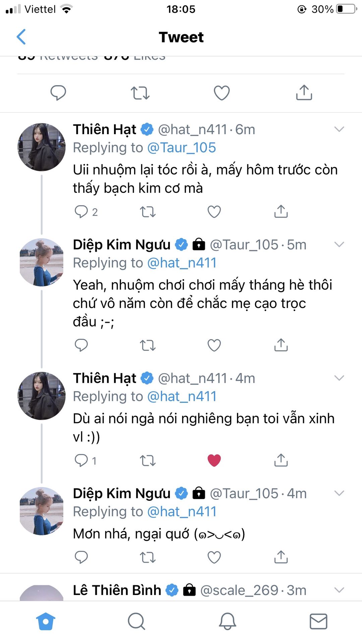Switch to the Home tab
Image resolution: width=362 pixels, height=644 pixels.
(x=46, y=621)
